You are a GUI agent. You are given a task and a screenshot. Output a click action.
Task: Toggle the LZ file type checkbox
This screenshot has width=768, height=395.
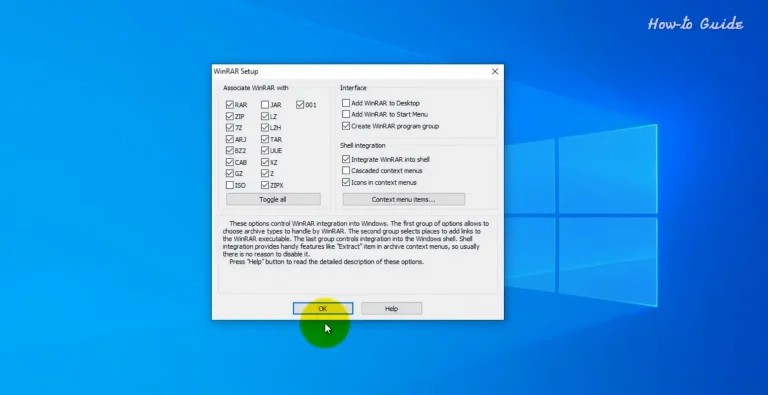265,117
